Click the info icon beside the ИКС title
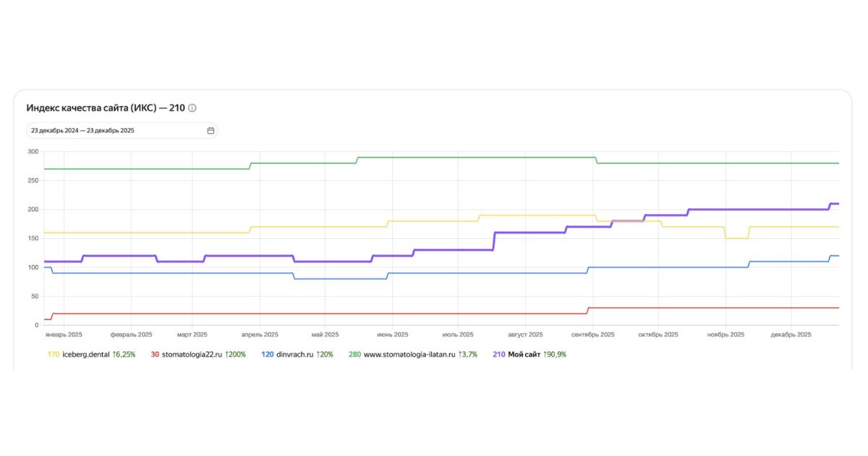The height and width of the screenshot is (456, 868). point(192,108)
